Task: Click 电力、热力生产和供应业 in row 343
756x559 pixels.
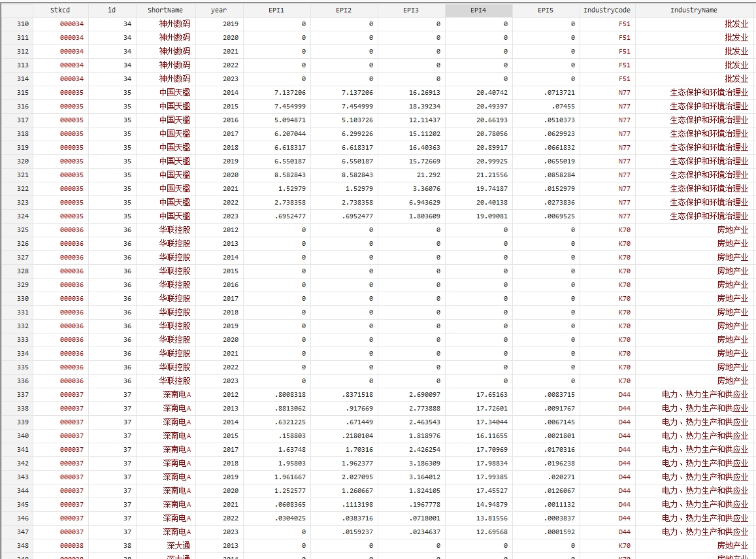Action: click(705, 477)
